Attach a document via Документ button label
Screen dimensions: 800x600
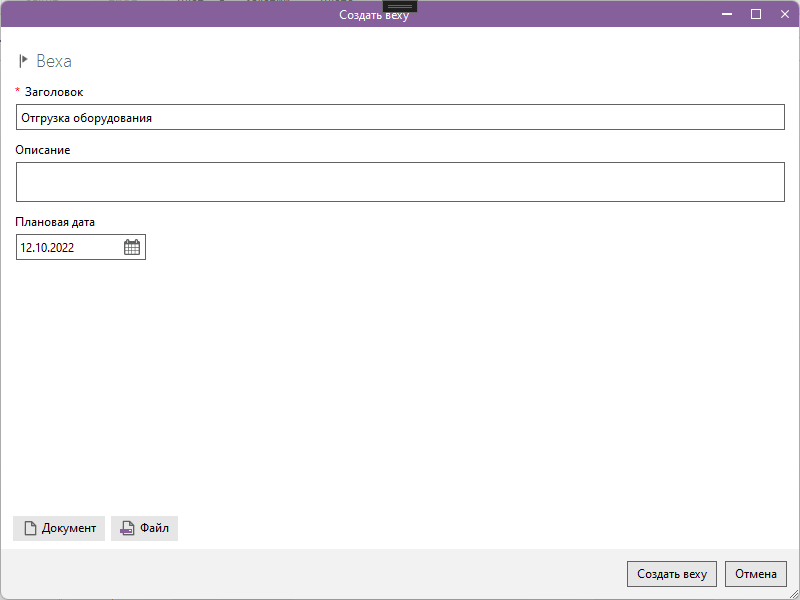point(69,529)
